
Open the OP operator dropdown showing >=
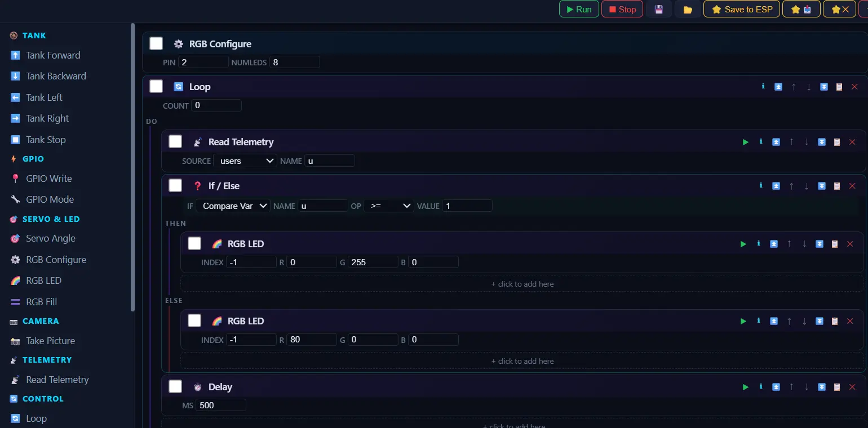[x=389, y=206]
